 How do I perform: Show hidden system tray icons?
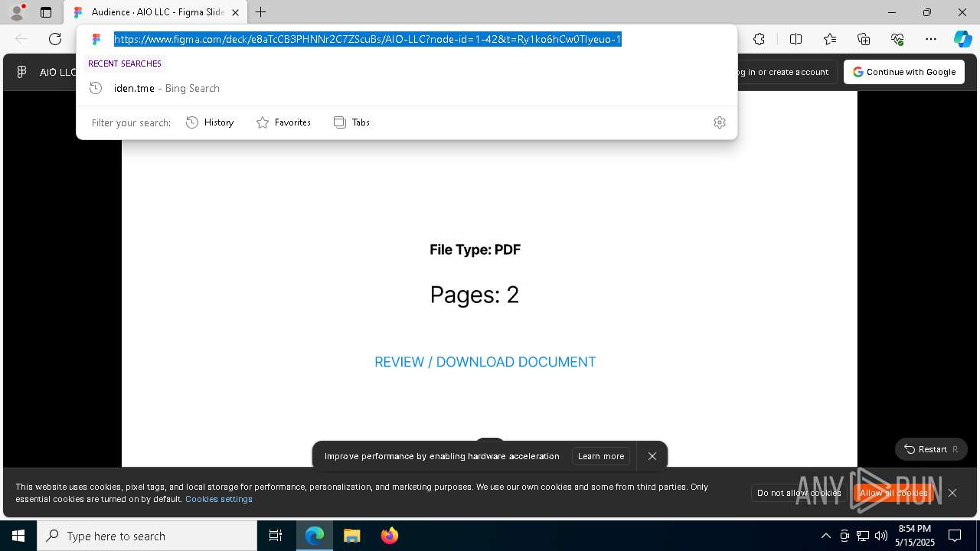coord(825,536)
